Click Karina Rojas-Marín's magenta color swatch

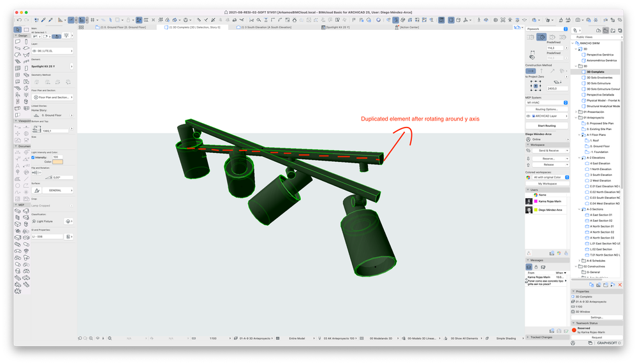536,201
